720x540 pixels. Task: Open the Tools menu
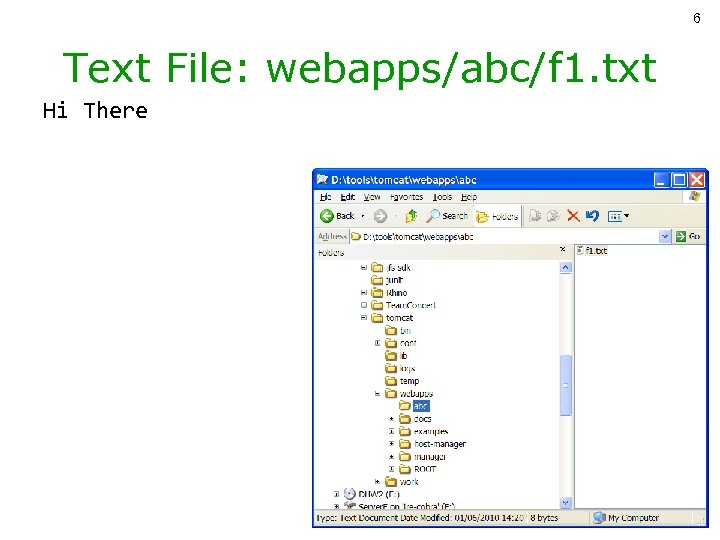click(443, 197)
